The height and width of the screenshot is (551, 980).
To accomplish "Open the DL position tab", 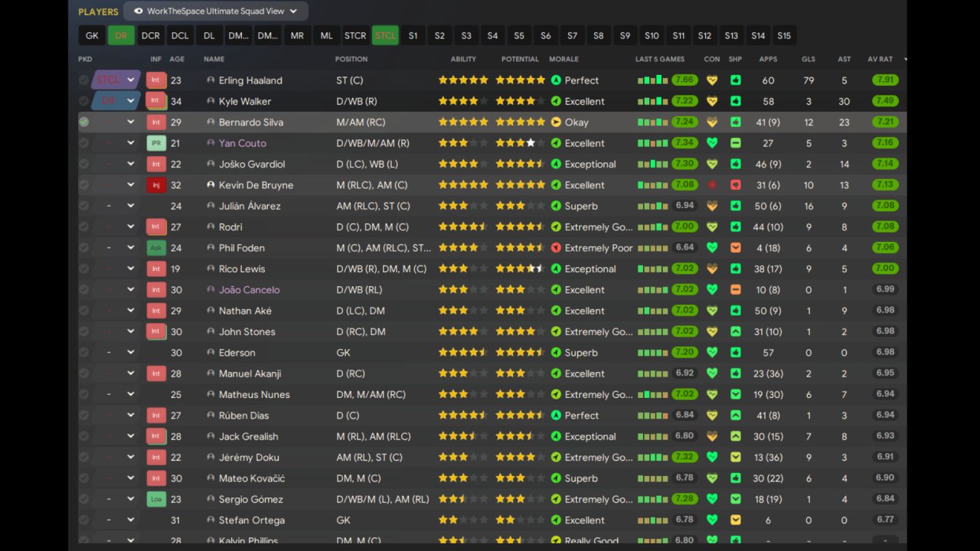I will point(209,36).
